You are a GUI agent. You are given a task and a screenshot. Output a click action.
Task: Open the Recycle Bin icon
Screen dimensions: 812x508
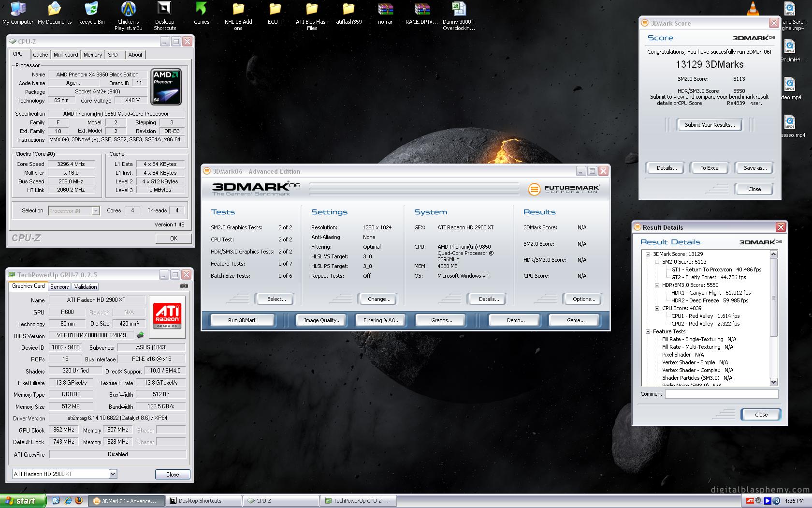point(91,13)
